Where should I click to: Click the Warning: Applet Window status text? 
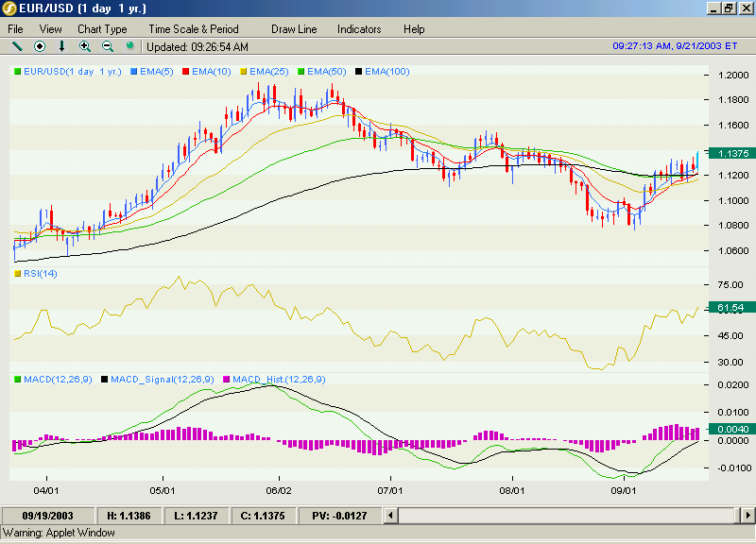(x=60, y=533)
